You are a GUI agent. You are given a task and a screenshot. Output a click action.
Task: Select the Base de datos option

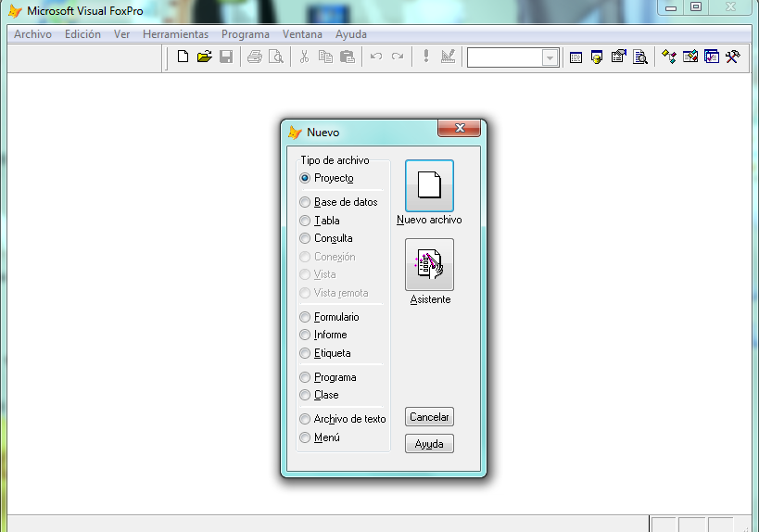(305, 202)
